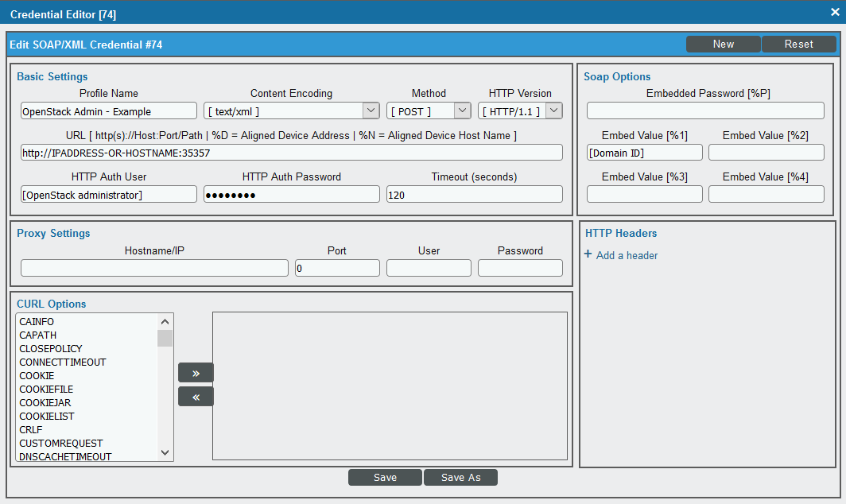
Task: Open the Content Encoding dropdown
Action: pyautogui.click(x=371, y=110)
